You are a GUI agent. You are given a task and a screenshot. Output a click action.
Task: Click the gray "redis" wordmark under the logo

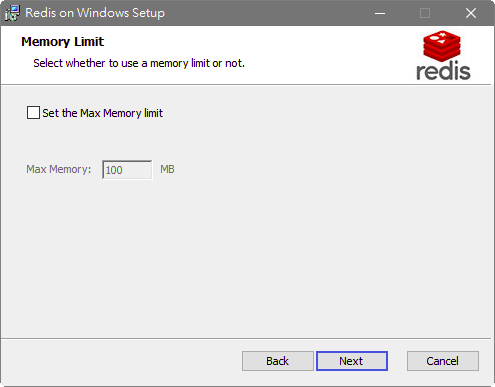coord(443,71)
